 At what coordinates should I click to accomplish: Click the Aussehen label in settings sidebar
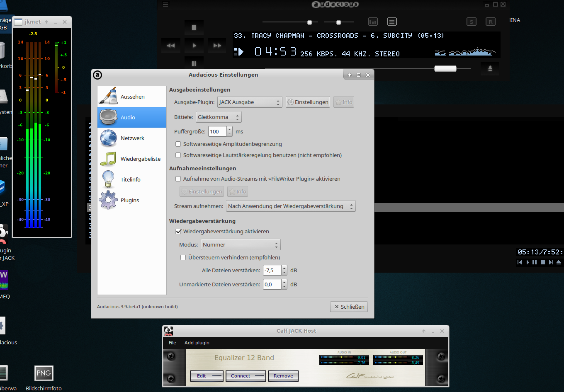pyautogui.click(x=133, y=97)
